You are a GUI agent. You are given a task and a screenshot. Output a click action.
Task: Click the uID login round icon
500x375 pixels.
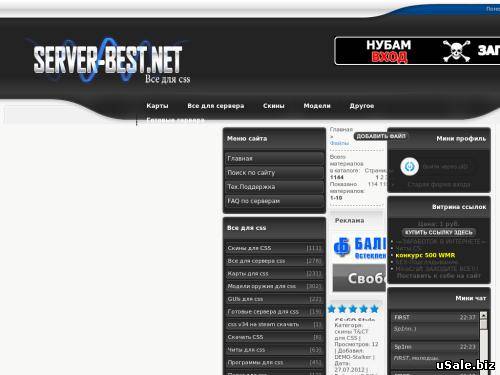409,166
